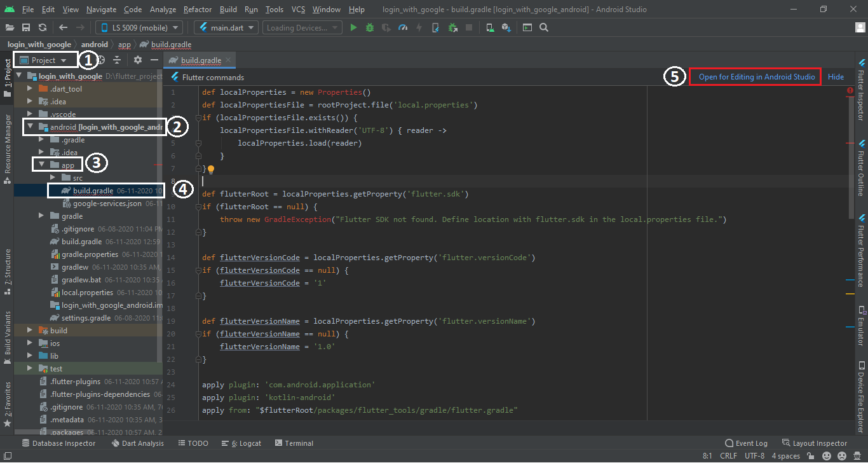Start debugging with the green bug icon
The width and height of the screenshot is (868, 463).
pos(370,27)
